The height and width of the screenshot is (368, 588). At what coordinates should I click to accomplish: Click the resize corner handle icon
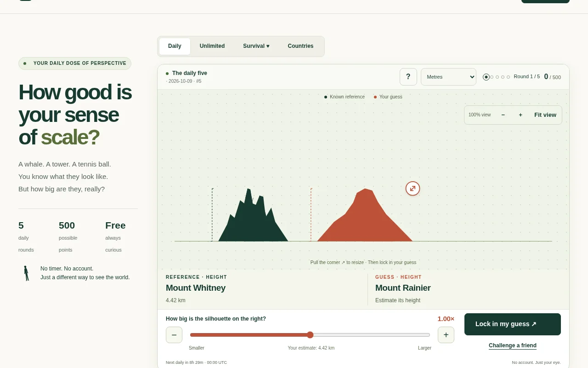413,189
